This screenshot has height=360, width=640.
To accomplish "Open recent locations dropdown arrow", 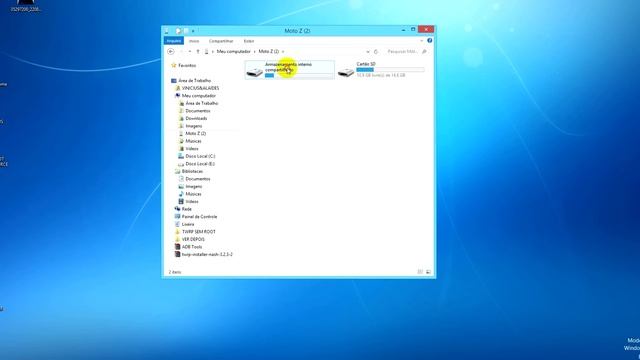I will (x=189, y=52).
